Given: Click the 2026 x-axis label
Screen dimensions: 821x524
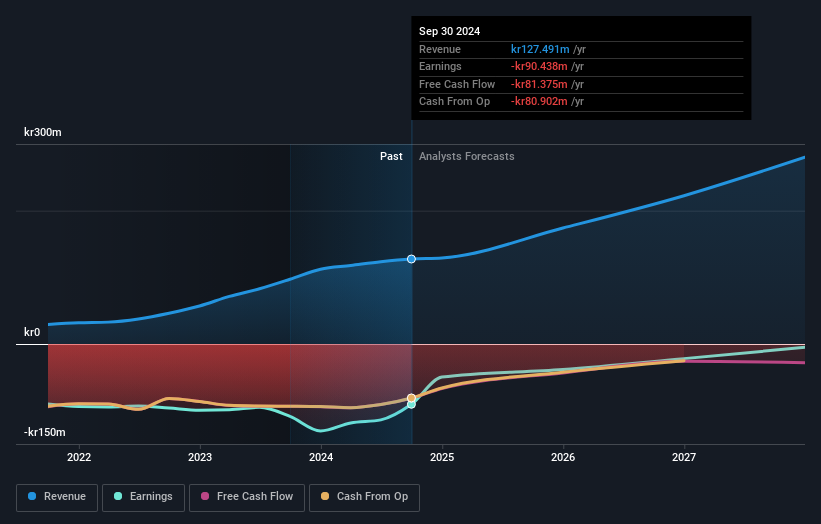Looking at the screenshot, I should [x=563, y=458].
